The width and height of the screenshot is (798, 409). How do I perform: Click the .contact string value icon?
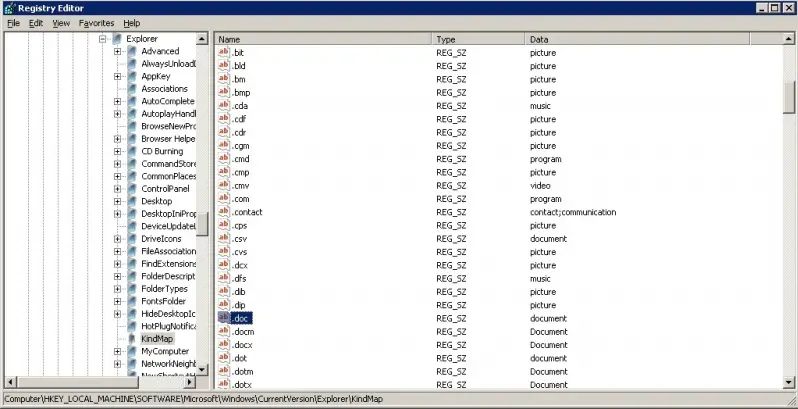point(223,212)
